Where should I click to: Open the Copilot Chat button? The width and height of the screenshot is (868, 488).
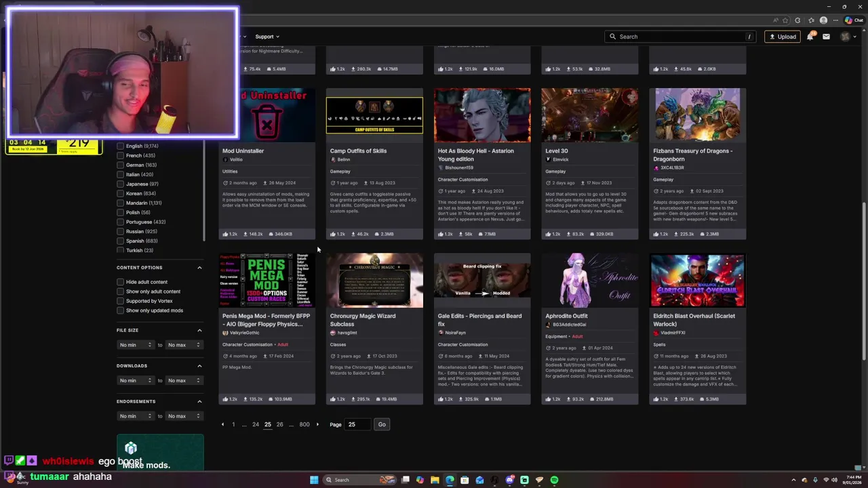tap(855, 20)
